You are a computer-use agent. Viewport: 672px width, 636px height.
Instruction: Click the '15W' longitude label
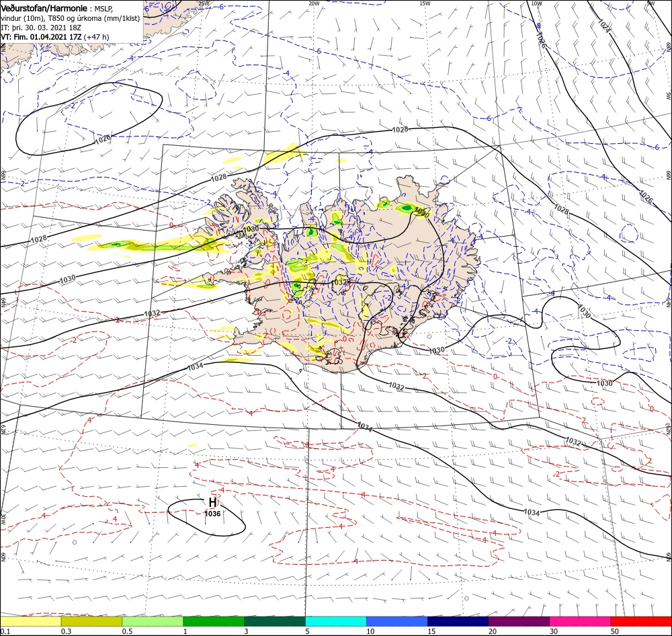(x=425, y=3)
